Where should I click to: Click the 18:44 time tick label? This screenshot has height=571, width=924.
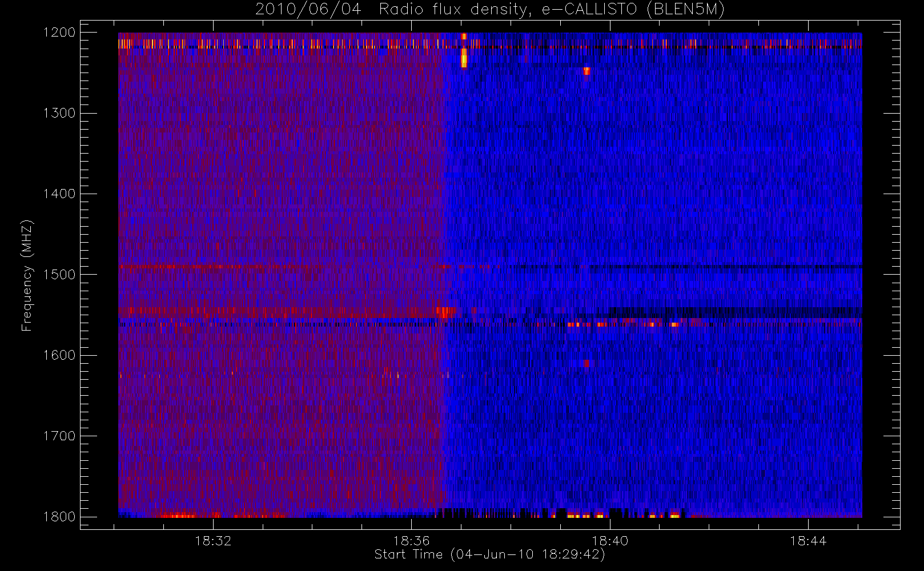pos(808,541)
